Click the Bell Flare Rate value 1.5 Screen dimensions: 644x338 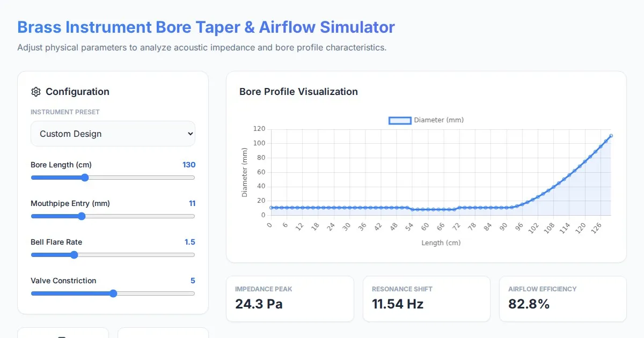[190, 242]
